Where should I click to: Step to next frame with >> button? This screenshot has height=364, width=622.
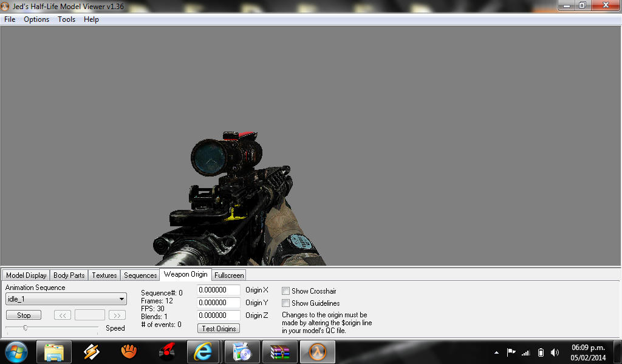[117, 315]
